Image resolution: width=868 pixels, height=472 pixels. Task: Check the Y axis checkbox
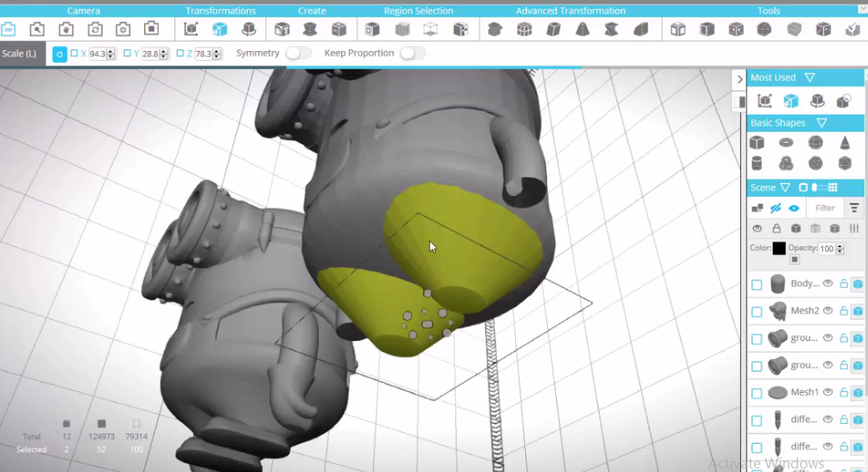pyautogui.click(x=127, y=53)
